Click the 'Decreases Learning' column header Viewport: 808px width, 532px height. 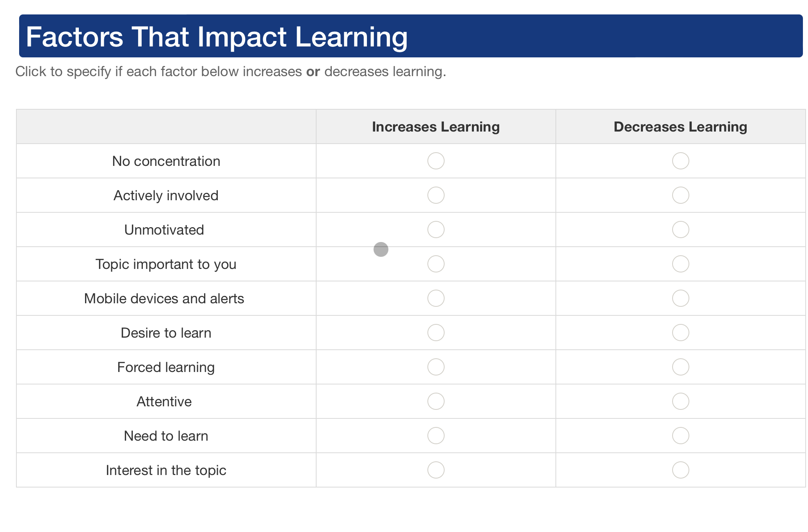pos(680,126)
